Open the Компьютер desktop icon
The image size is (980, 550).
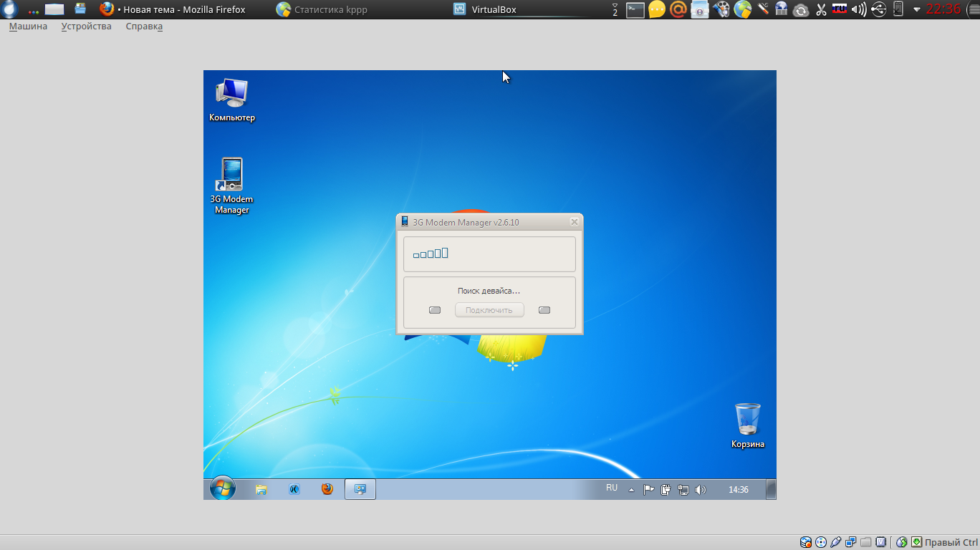pyautogui.click(x=231, y=100)
